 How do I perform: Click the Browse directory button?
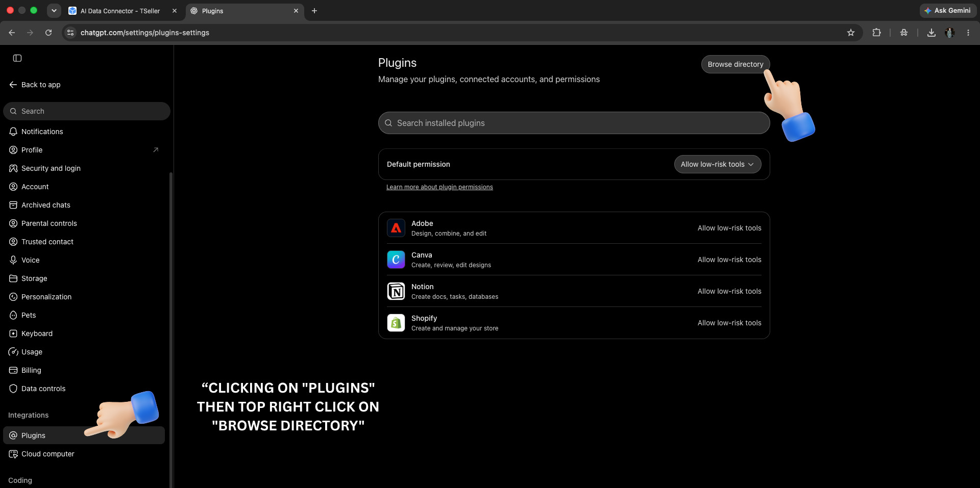pos(736,64)
